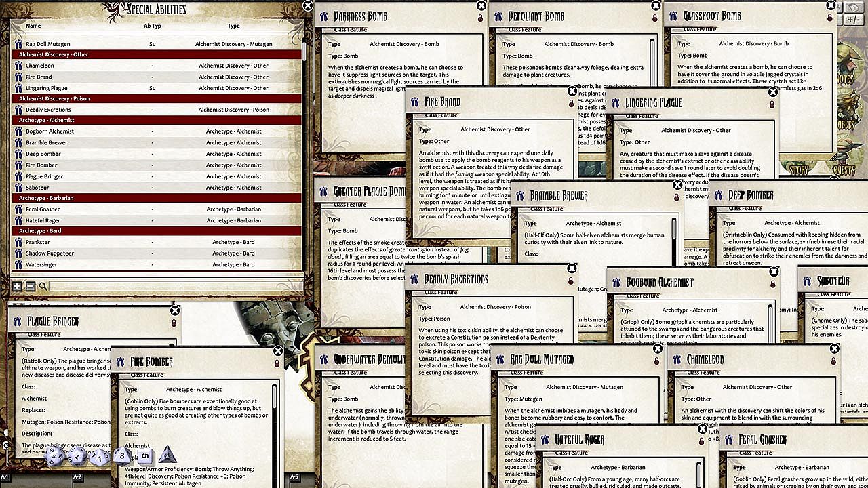
Task: Click the Defoliant Bomb card link icon
Action: [498, 16]
